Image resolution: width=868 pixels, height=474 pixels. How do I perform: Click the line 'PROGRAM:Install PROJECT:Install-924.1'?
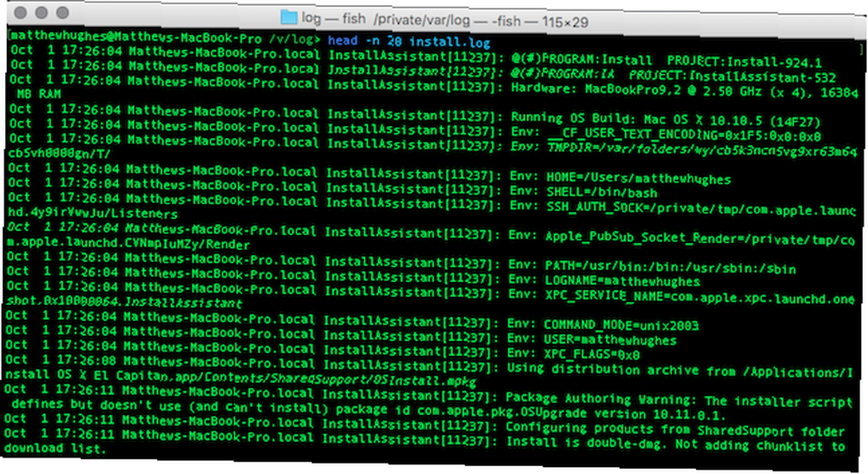pos(682,61)
